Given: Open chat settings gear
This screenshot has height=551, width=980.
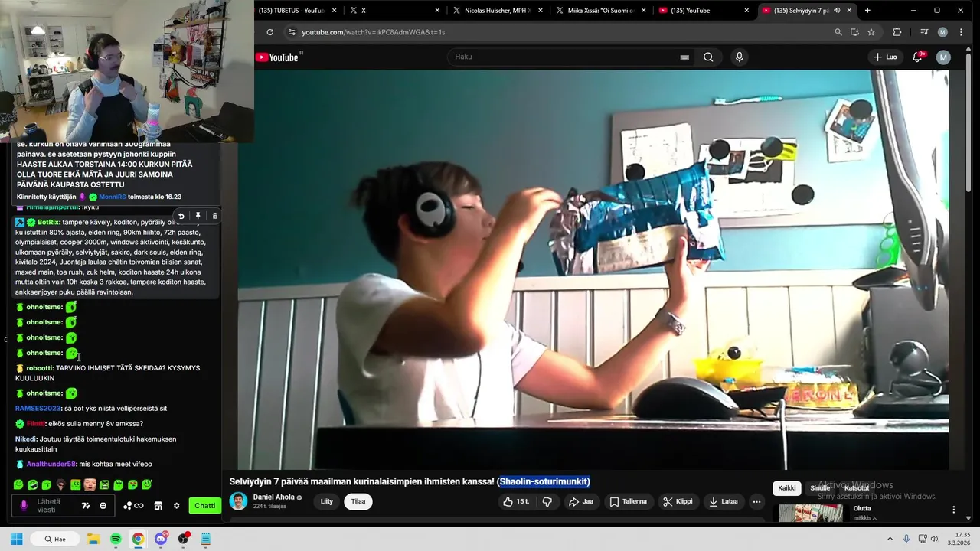Looking at the screenshot, I should [x=176, y=505].
